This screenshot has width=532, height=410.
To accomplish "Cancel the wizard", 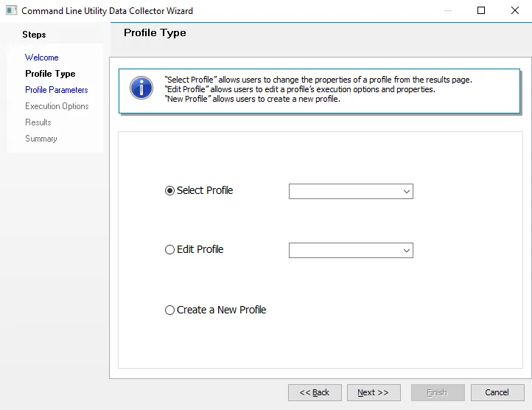I will [497, 393].
